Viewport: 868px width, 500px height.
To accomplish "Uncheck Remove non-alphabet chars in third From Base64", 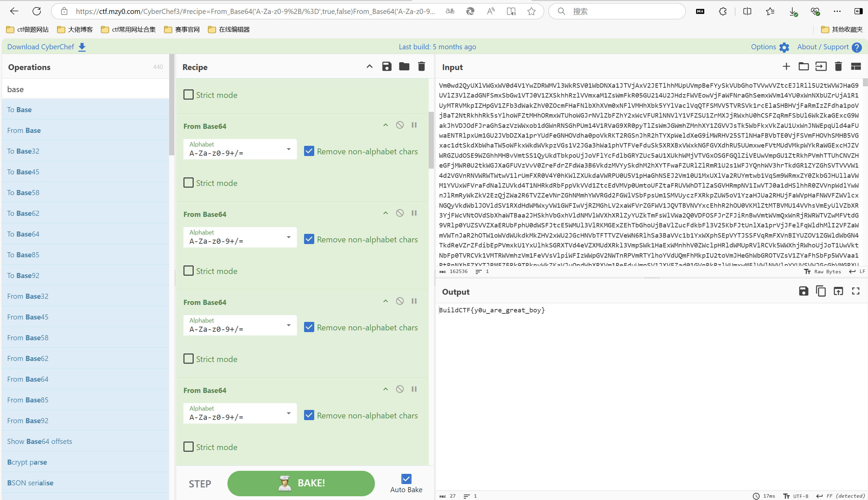I will tap(309, 327).
